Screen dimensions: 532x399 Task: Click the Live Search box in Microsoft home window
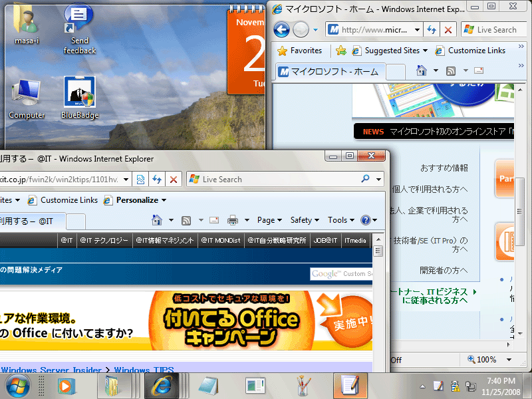[x=494, y=30]
